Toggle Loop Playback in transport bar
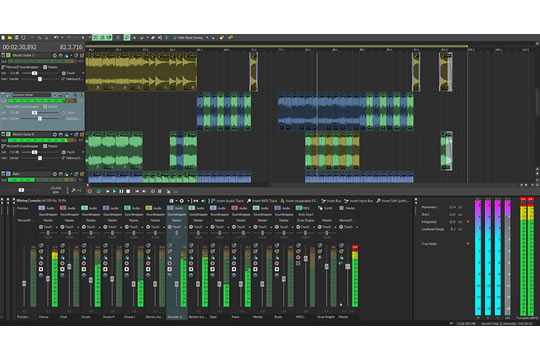 [x=98, y=191]
